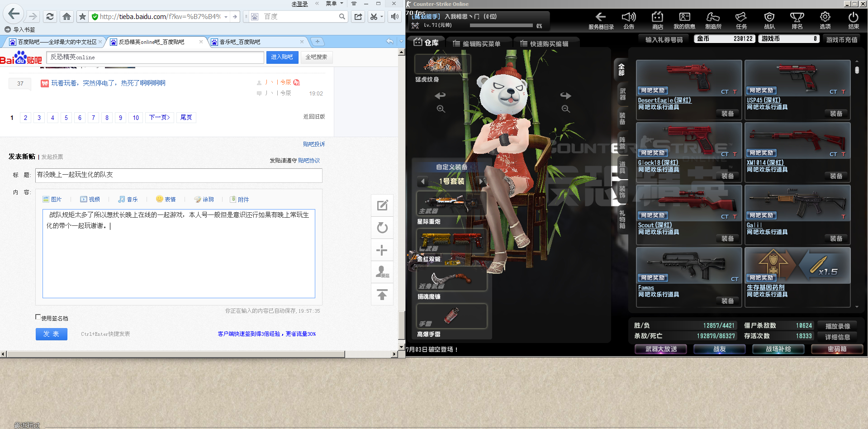Toggle the 使用签名档 checkbox
The height and width of the screenshot is (429, 868).
pos(38,317)
